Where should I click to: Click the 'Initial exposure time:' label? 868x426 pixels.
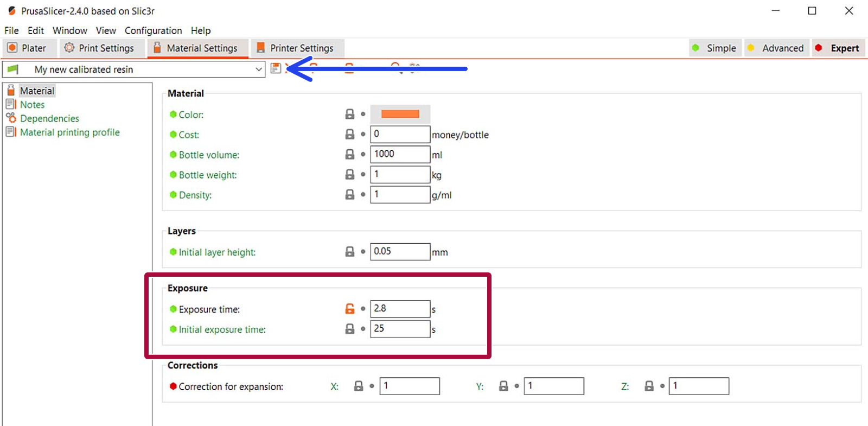pos(222,329)
